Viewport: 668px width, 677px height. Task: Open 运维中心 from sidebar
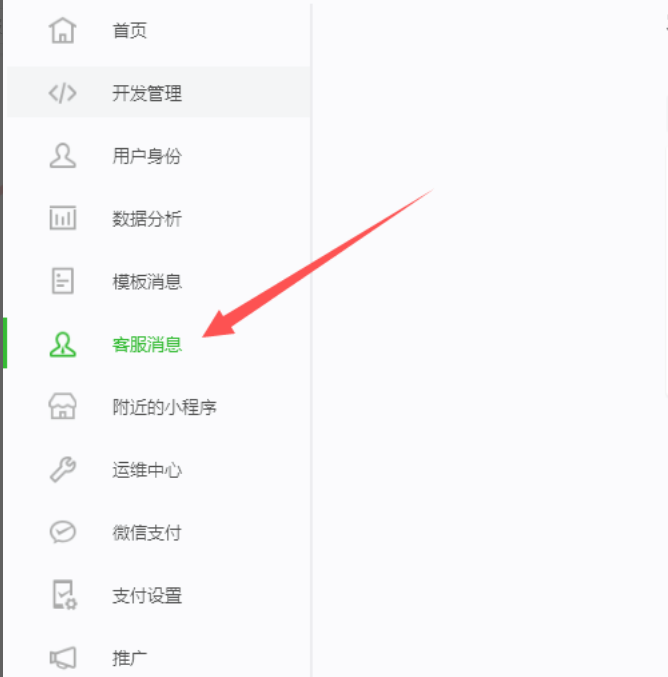pyautogui.click(x=147, y=470)
